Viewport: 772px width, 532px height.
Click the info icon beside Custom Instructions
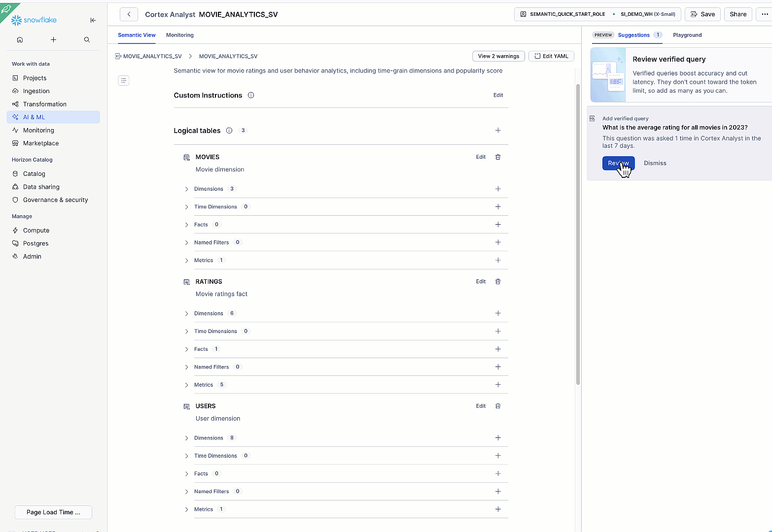[251, 95]
